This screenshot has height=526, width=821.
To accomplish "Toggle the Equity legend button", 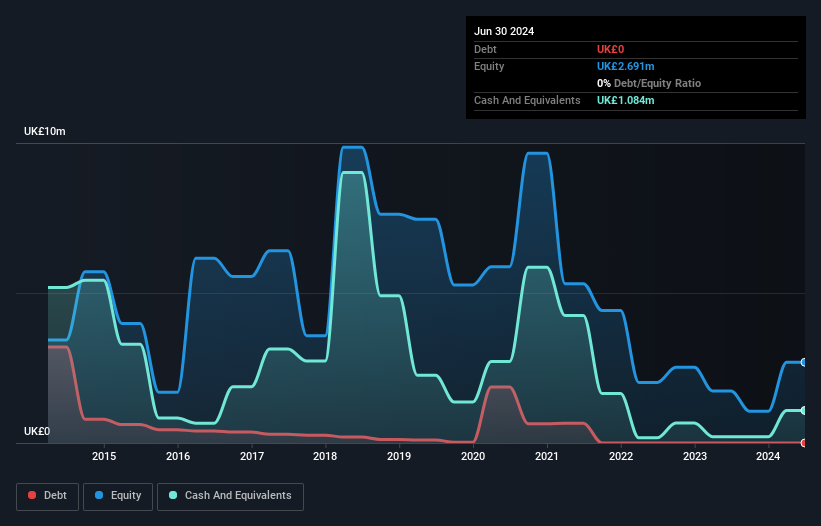I will 118,496.
